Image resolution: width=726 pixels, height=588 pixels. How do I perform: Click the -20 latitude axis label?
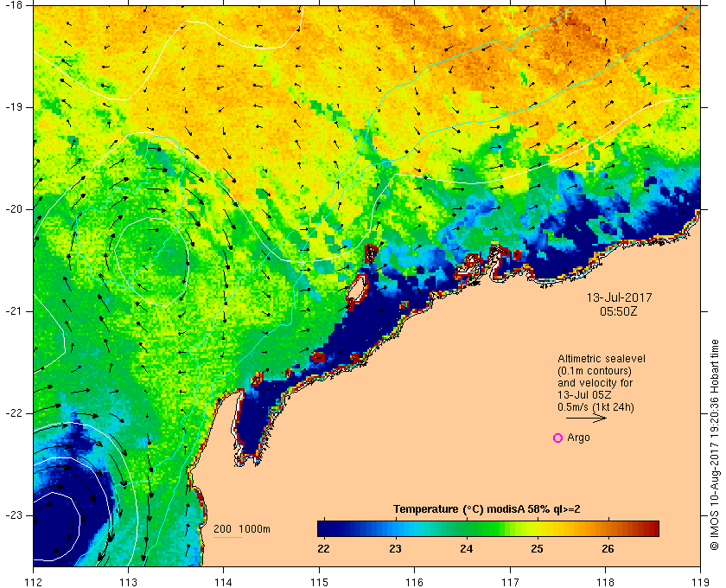14,209
